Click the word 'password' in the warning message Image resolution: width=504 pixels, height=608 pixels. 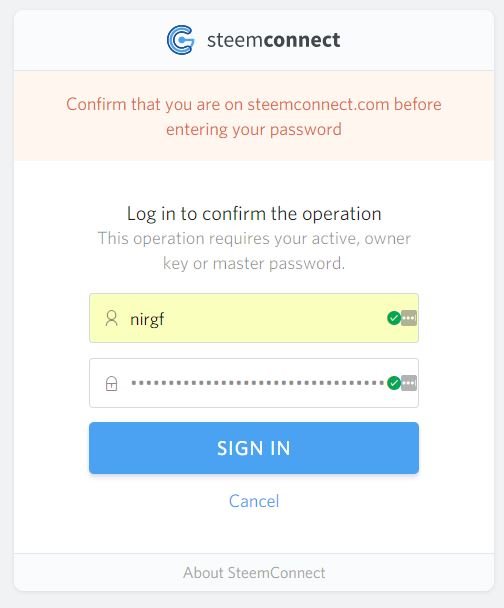[306, 130]
